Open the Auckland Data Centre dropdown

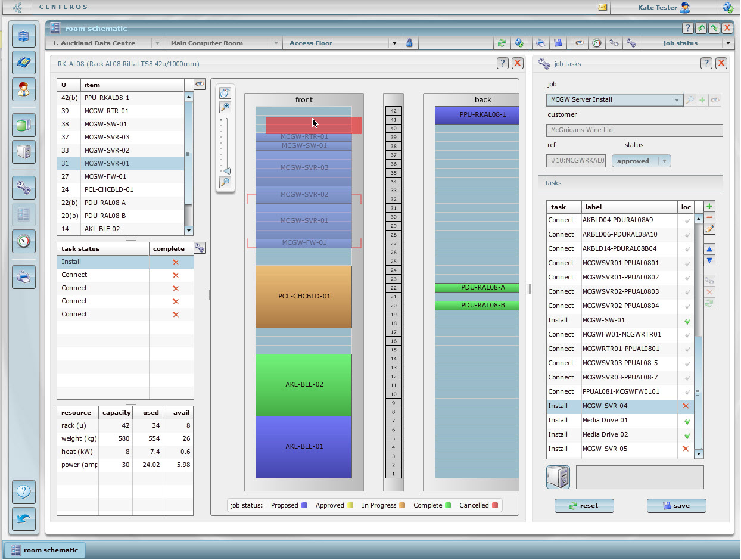click(x=157, y=43)
